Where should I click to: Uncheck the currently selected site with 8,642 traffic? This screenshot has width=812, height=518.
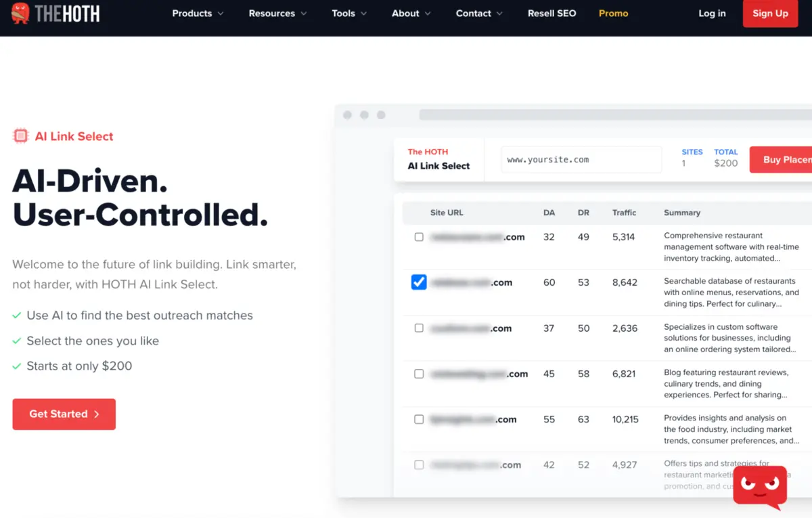click(x=419, y=282)
